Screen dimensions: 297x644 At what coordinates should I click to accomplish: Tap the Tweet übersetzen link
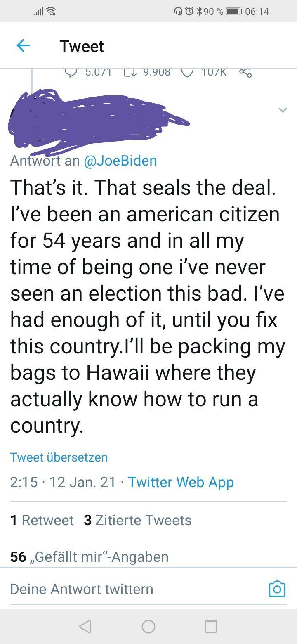pyautogui.click(x=59, y=457)
